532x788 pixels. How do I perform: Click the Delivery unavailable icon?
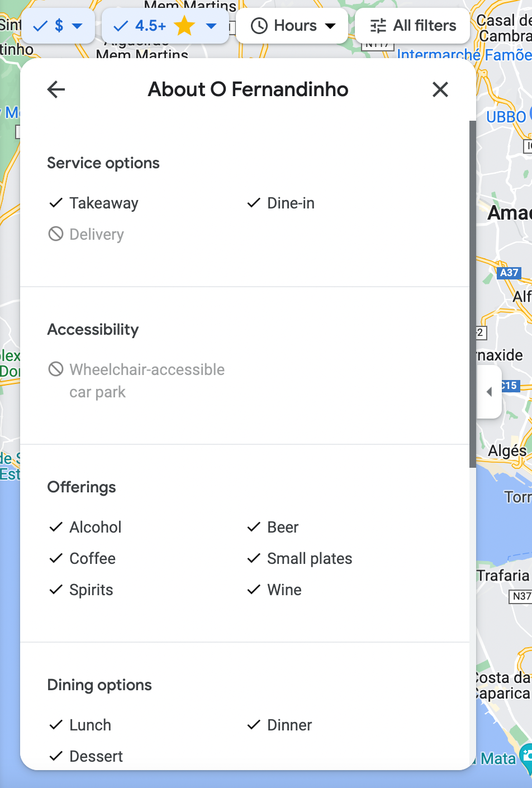click(56, 234)
